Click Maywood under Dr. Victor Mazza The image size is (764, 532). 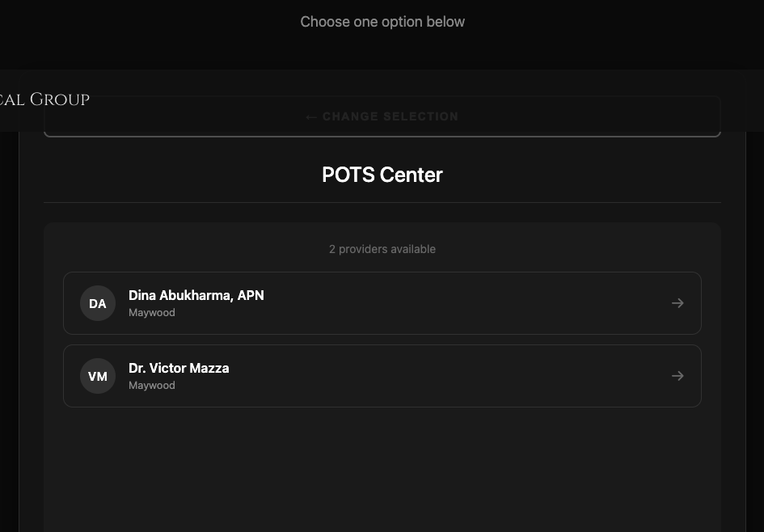click(152, 385)
